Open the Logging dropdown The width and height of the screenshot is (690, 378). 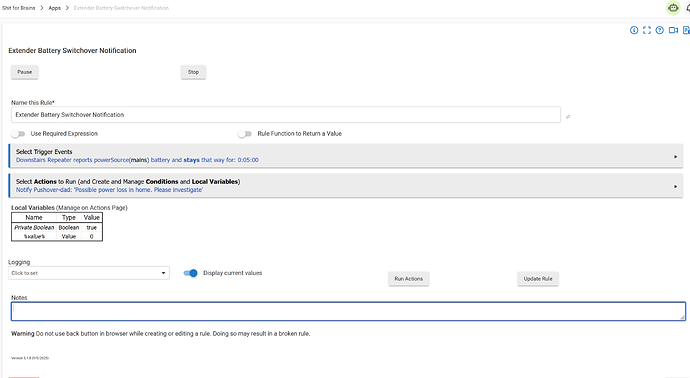[x=88, y=273]
